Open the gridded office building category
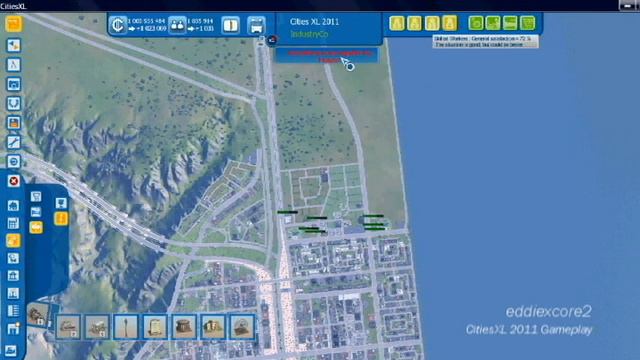This screenshot has height=360, width=640. point(13,223)
